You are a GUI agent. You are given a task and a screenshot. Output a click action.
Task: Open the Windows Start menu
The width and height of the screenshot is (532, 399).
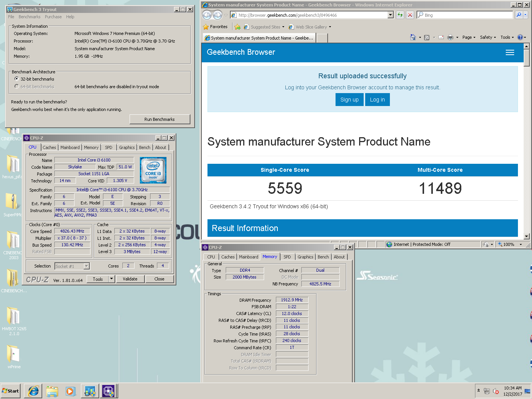(x=10, y=391)
